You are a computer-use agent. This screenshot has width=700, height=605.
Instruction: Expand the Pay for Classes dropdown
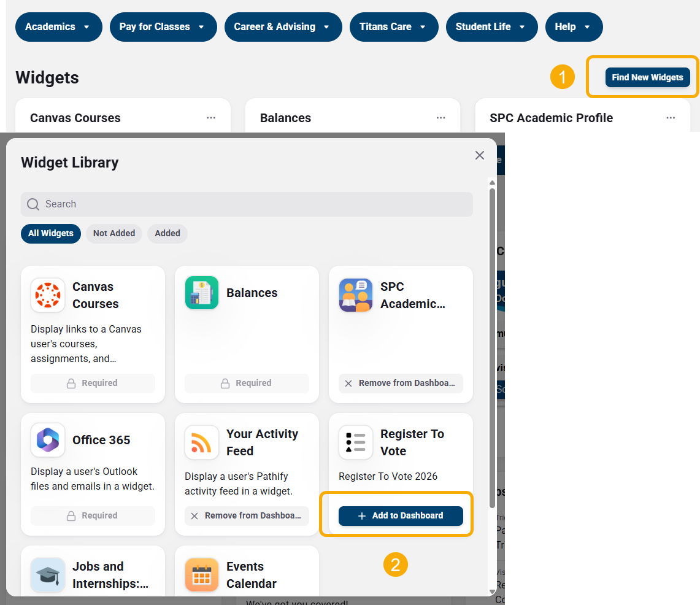click(x=163, y=27)
